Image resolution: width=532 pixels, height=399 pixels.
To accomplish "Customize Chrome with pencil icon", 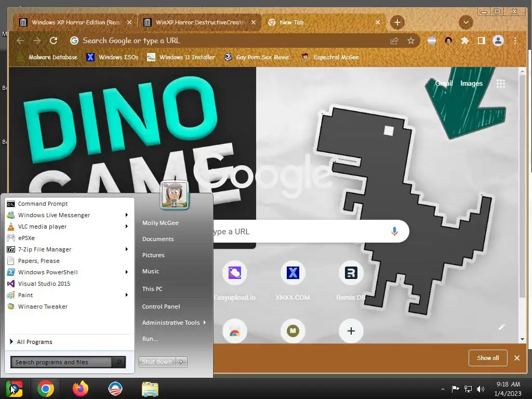I will pos(502,327).
